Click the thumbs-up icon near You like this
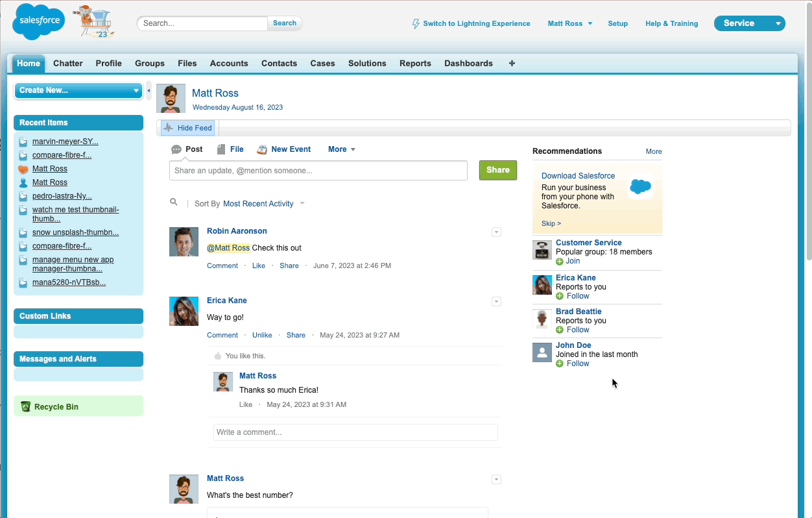This screenshot has width=812, height=518. [218, 356]
